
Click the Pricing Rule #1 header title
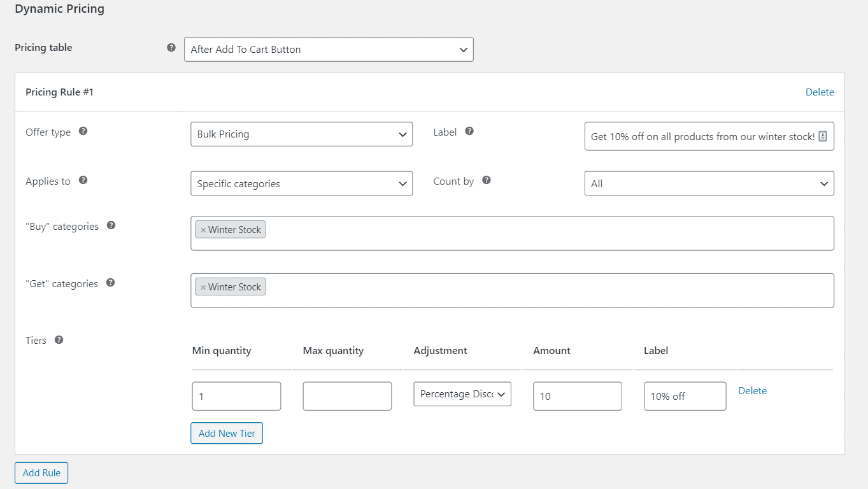[60, 92]
